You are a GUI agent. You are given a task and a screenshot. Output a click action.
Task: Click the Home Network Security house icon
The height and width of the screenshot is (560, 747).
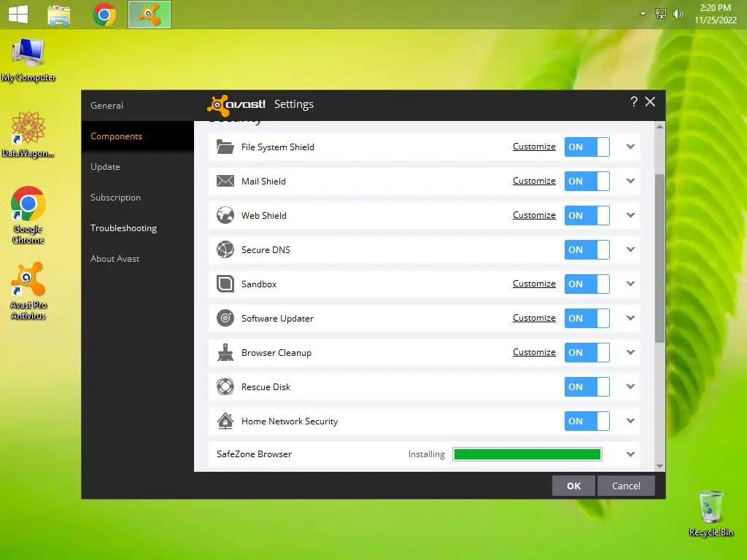pyautogui.click(x=225, y=421)
